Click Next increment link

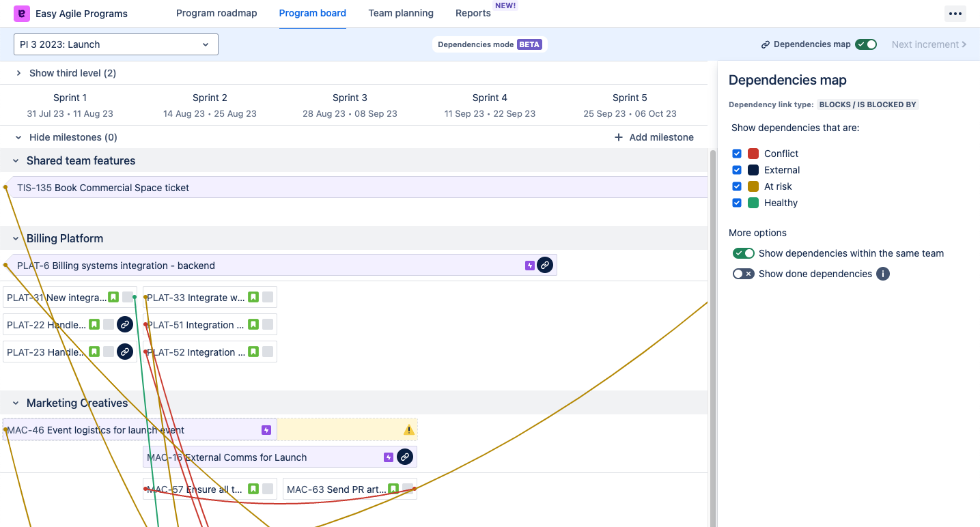click(x=929, y=44)
